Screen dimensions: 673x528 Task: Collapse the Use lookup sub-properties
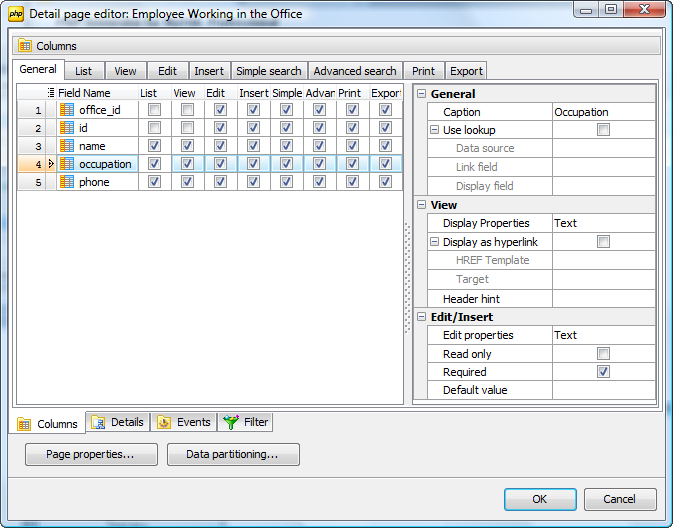(435, 130)
